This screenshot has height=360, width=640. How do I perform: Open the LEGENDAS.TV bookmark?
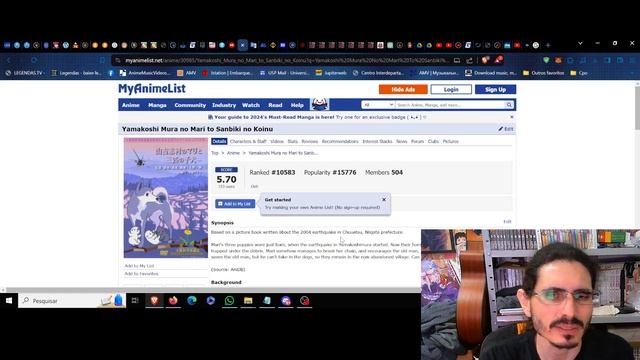(24, 73)
